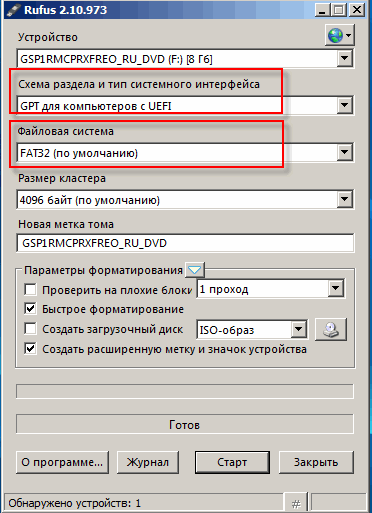
Task: Click the Старт button
Action: pos(232,462)
